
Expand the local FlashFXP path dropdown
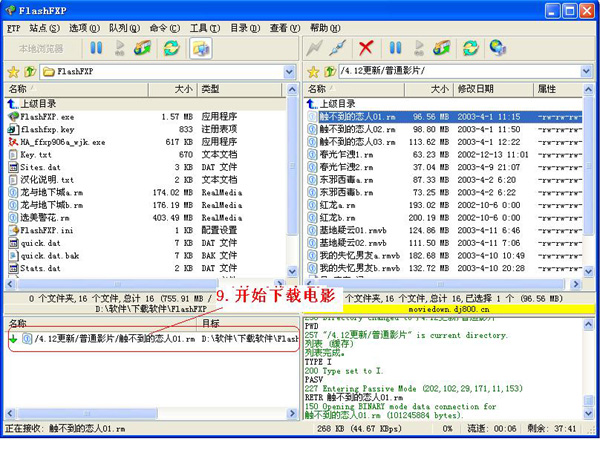(x=291, y=72)
